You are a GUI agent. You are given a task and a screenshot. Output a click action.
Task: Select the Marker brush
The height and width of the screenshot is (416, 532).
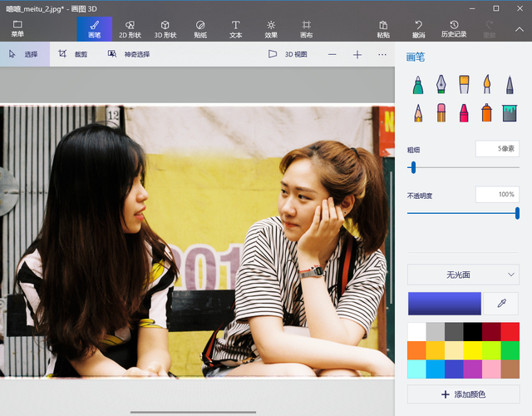pos(418,84)
